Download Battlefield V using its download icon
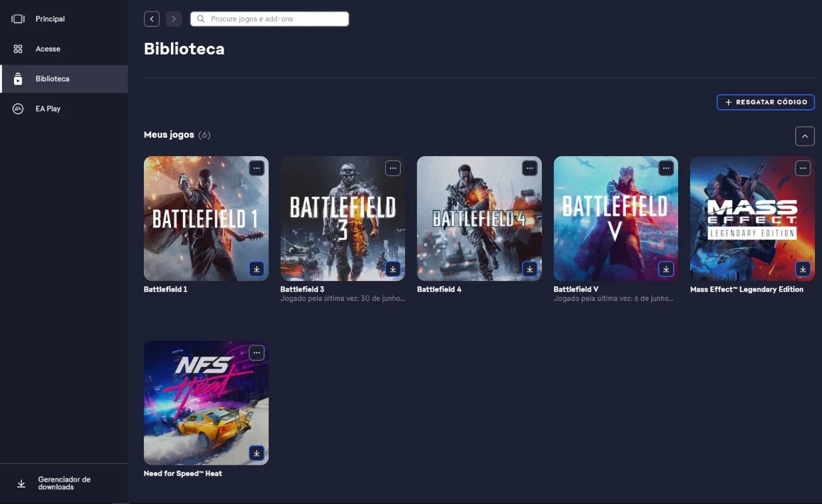Screen dimensions: 822x504 coord(666,269)
